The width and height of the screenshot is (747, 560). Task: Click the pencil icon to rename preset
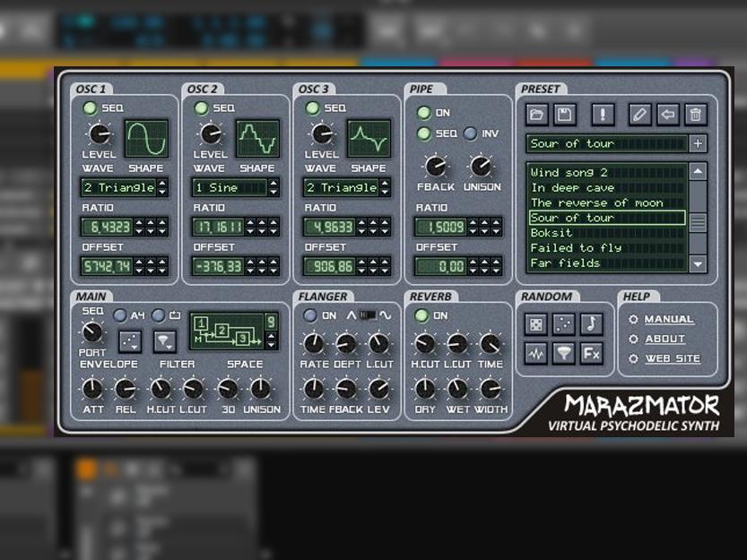point(638,114)
